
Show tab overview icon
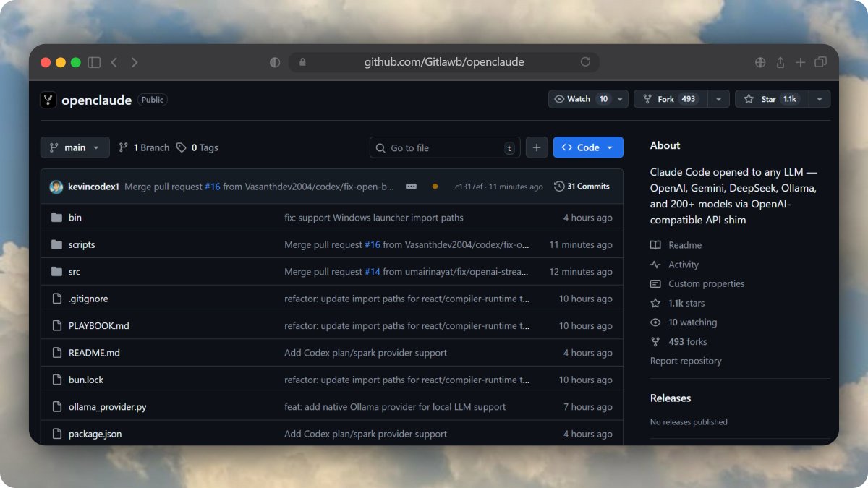tap(820, 63)
